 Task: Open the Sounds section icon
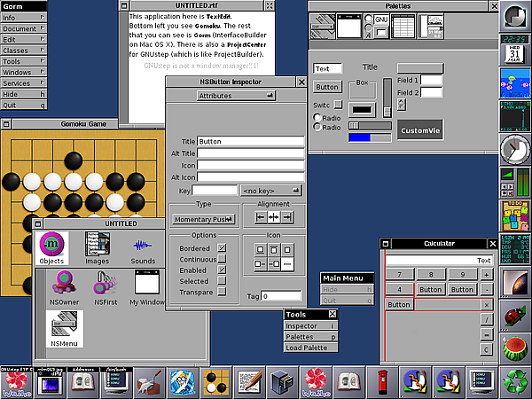[x=142, y=246]
